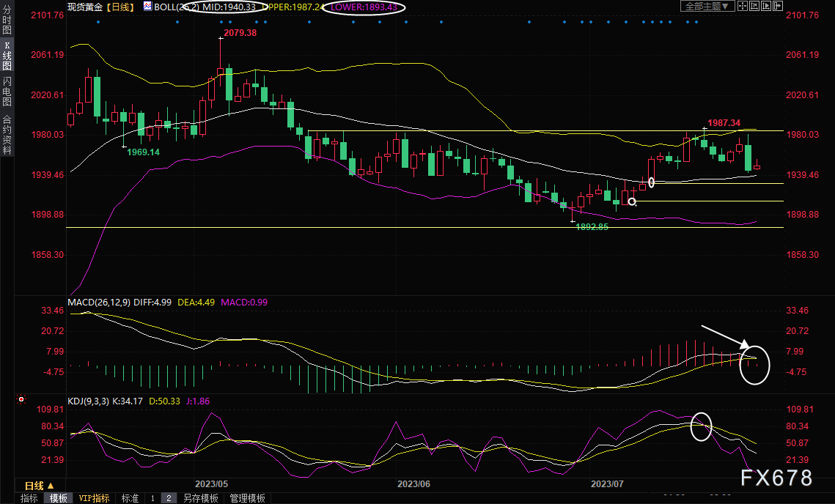Click the left-axis 2101.76 price label
835x504 pixels.
click(48, 15)
